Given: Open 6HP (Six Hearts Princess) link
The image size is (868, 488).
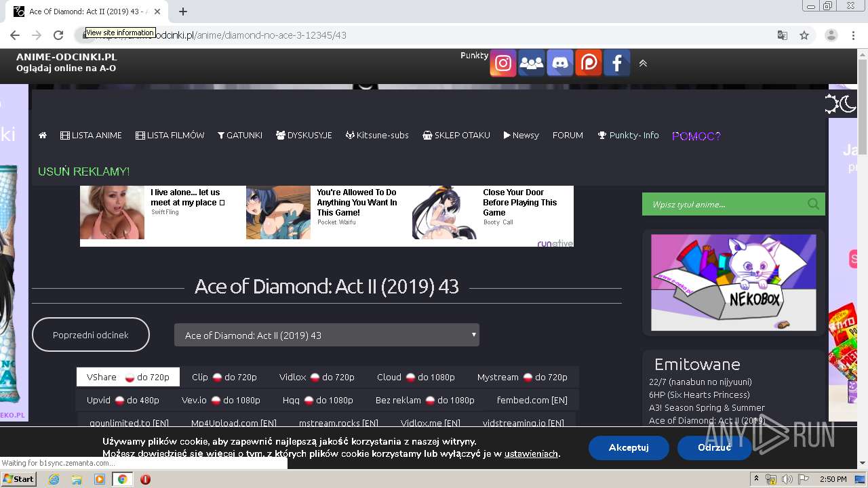Looking at the screenshot, I should pyautogui.click(x=699, y=394).
